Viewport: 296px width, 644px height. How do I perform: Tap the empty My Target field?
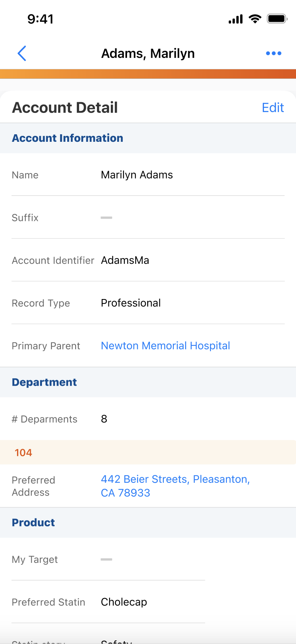point(106,560)
